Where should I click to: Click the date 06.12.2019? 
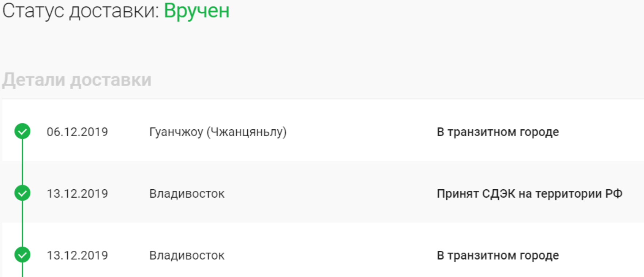77,132
